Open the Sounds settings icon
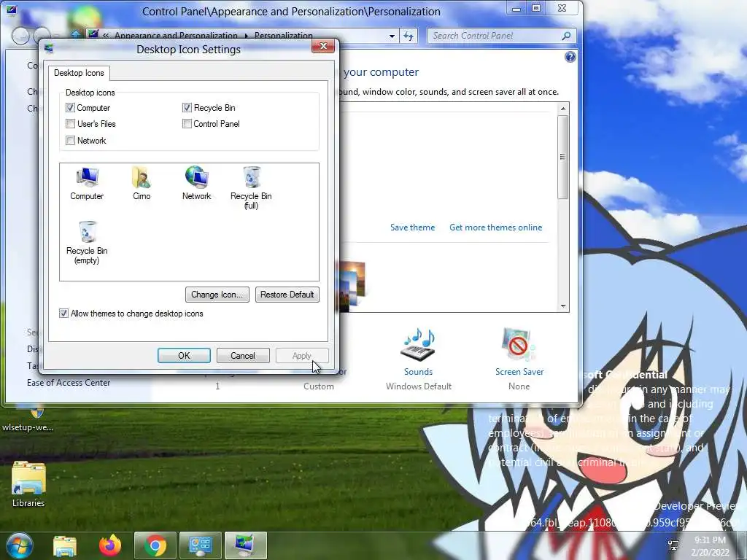The height and width of the screenshot is (560, 747). pos(418,345)
